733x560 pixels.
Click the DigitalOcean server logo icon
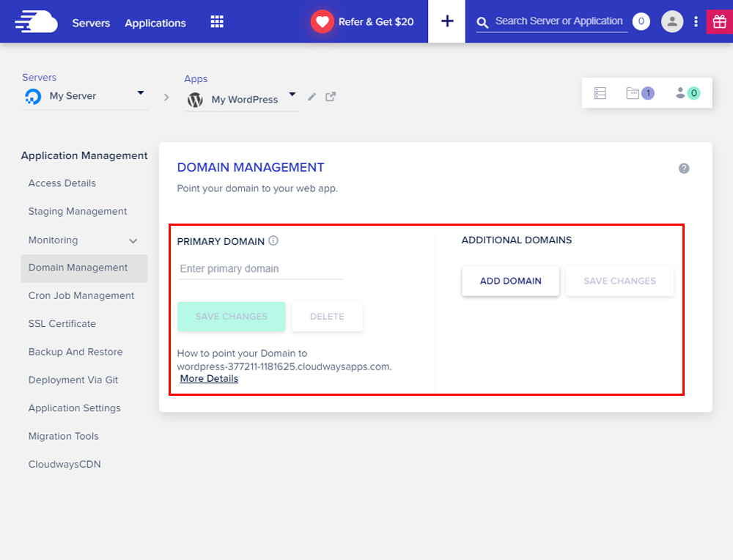(x=33, y=96)
